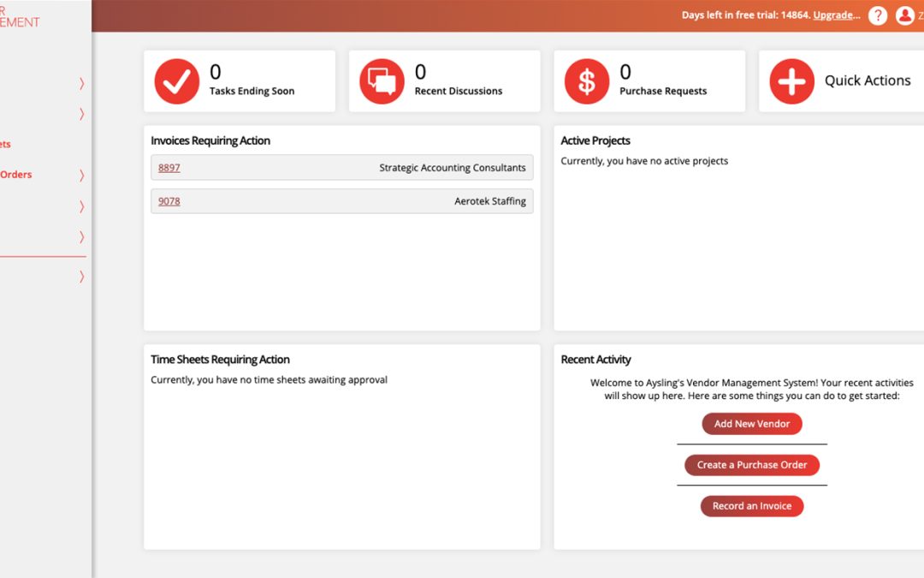Click the Invoices Requiring Action heading
The image size is (924, 578).
click(x=210, y=140)
